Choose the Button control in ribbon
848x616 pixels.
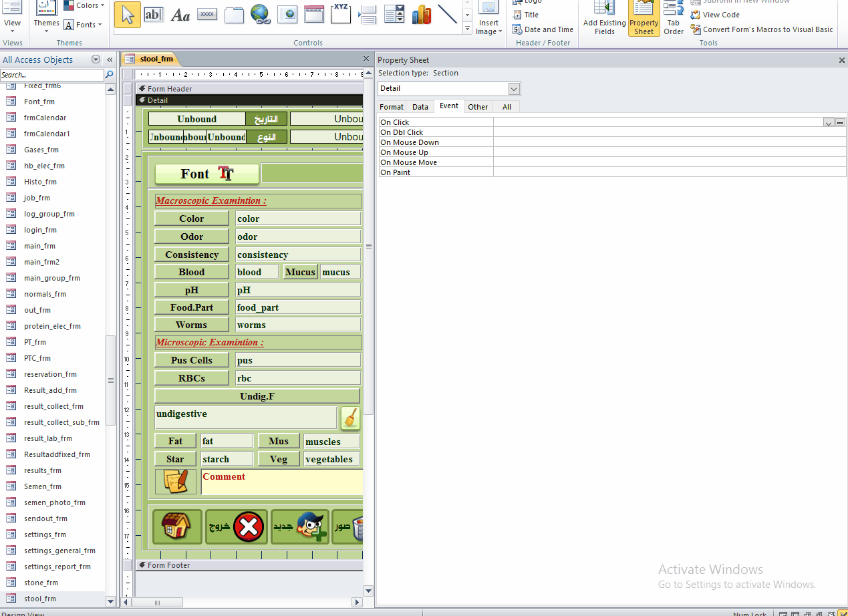pyautogui.click(x=207, y=14)
